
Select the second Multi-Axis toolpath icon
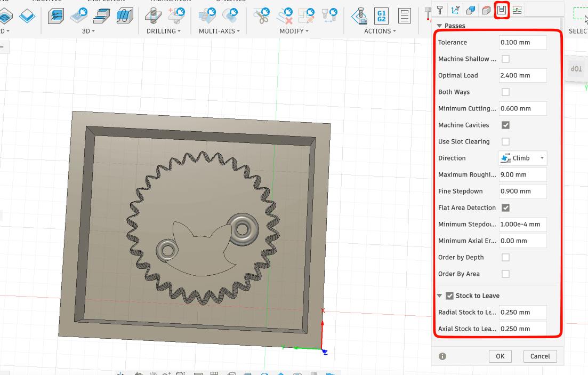(230, 16)
